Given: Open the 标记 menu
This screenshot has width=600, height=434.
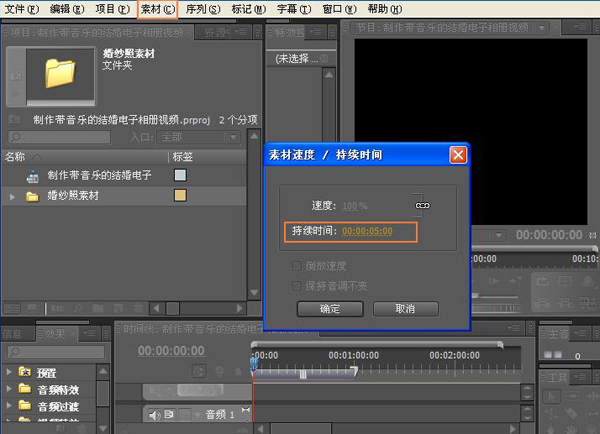Looking at the screenshot, I should click(x=248, y=9).
